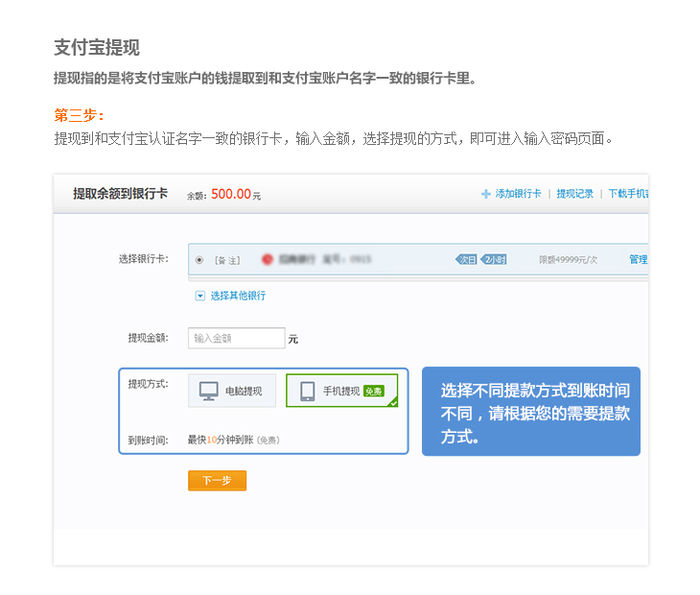Click the [备注] note label

coord(227,260)
